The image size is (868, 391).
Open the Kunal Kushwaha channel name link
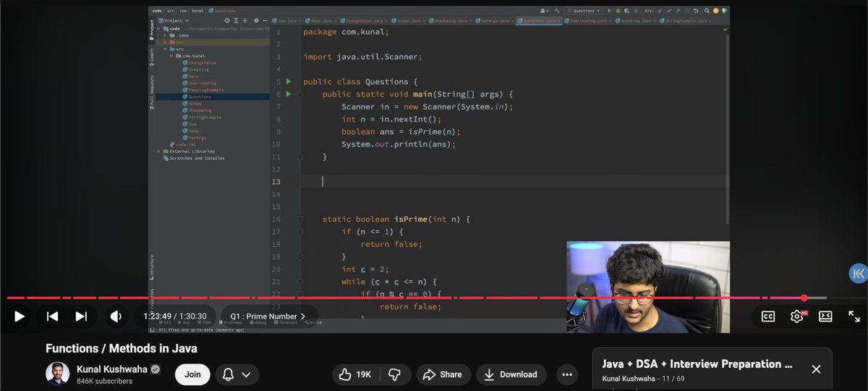tap(111, 369)
